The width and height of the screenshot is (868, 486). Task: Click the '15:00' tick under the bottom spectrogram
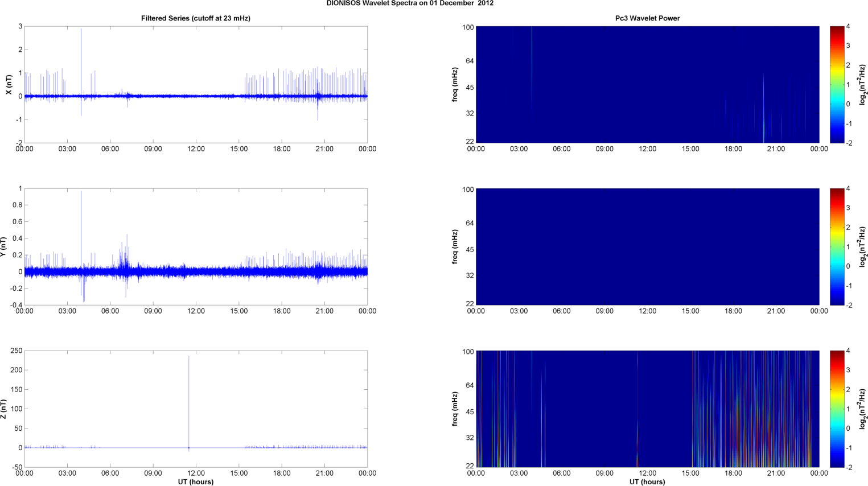(690, 473)
